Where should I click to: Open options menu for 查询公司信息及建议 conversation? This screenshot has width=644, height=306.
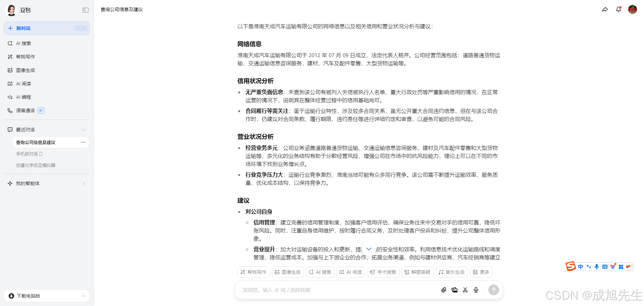(x=83, y=142)
